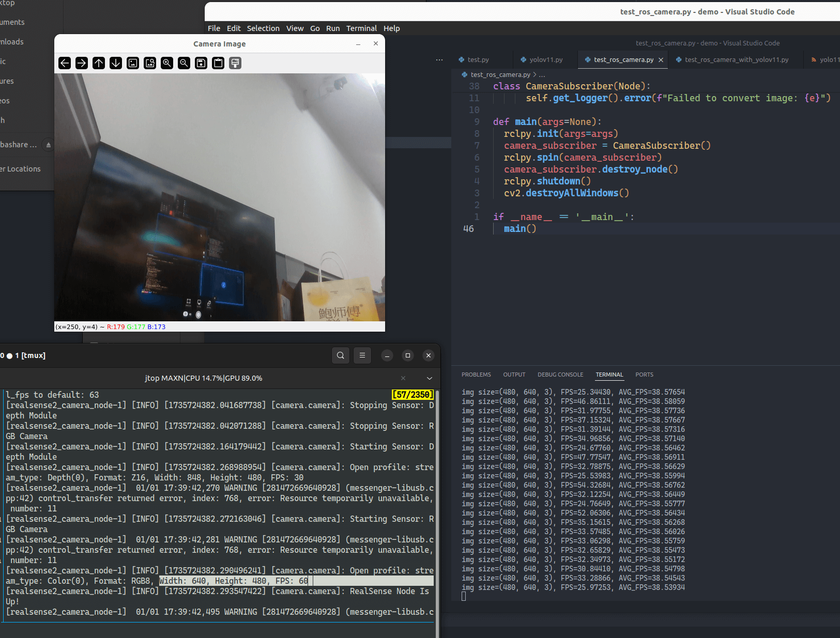
Task: Open Other Locations in file manager sidebar
Action: point(20,169)
